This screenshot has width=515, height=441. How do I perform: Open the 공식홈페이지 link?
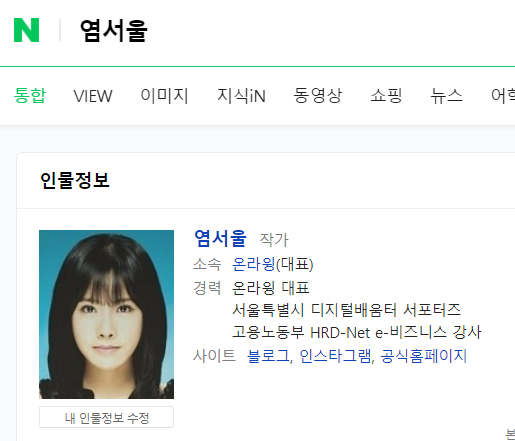[423, 356]
